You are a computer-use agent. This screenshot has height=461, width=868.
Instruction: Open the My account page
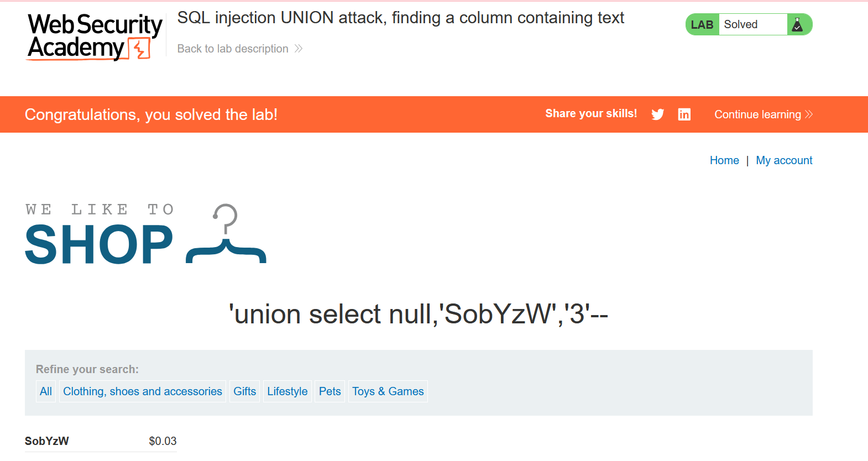(784, 160)
